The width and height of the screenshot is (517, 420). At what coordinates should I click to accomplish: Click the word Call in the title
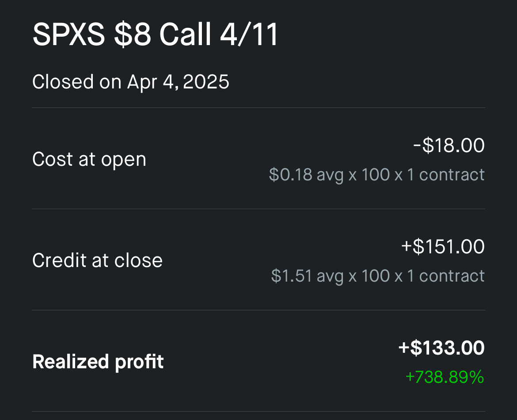(185, 34)
